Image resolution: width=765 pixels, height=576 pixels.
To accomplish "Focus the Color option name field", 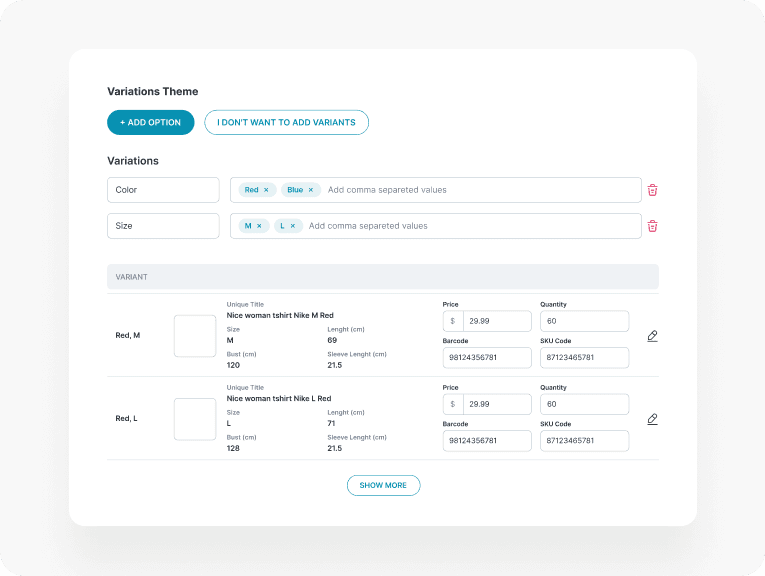I will click(x=163, y=190).
